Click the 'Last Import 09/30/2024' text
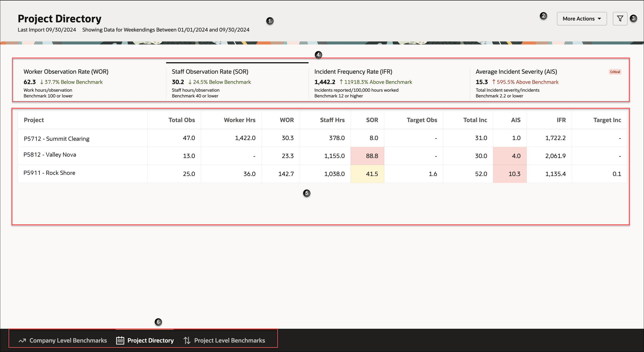The image size is (644, 352). pos(47,29)
